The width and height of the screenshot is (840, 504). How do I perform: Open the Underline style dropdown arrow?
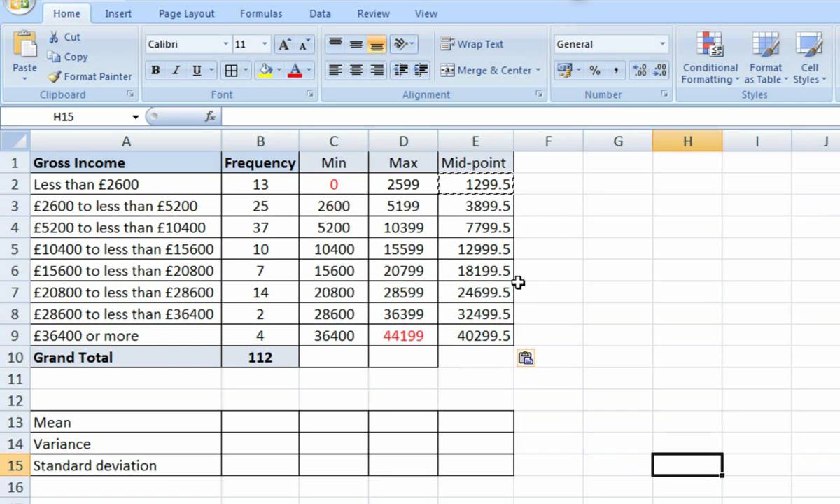[210, 70]
